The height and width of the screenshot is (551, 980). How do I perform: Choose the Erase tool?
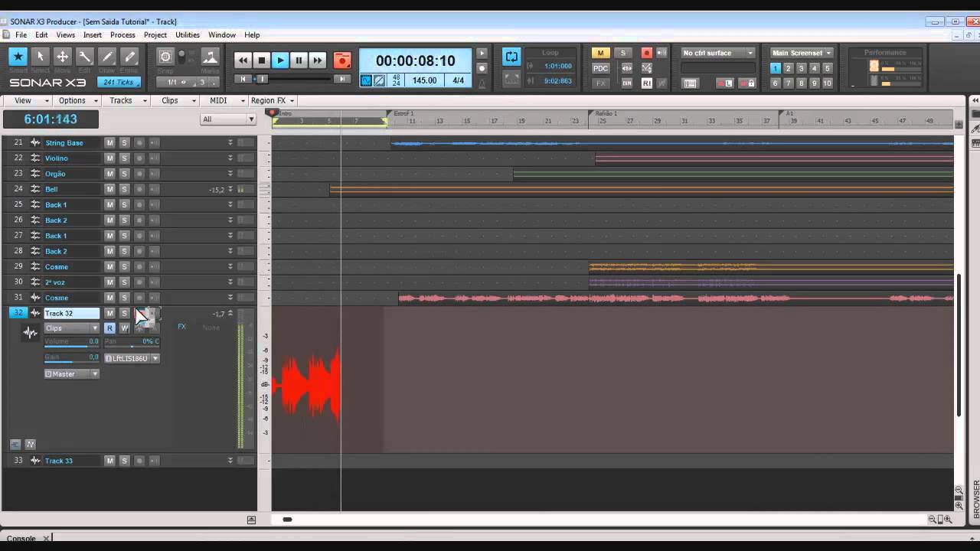(x=129, y=57)
